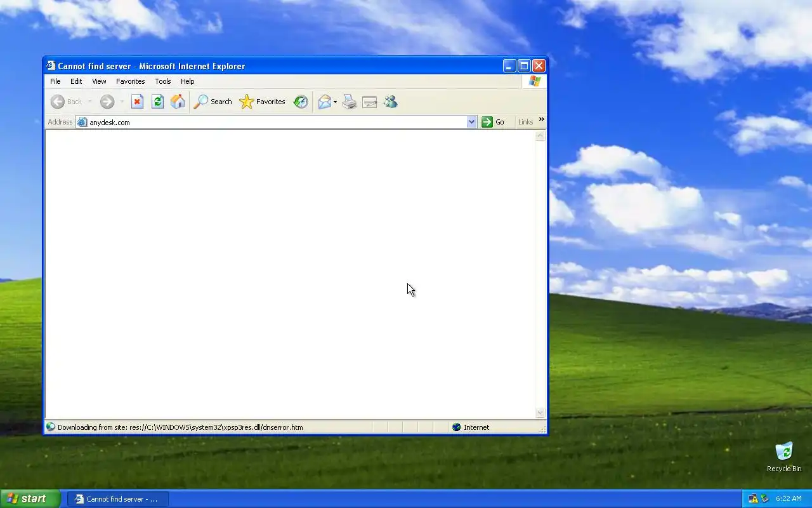Open the Favorites pane star button

coord(262,102)
